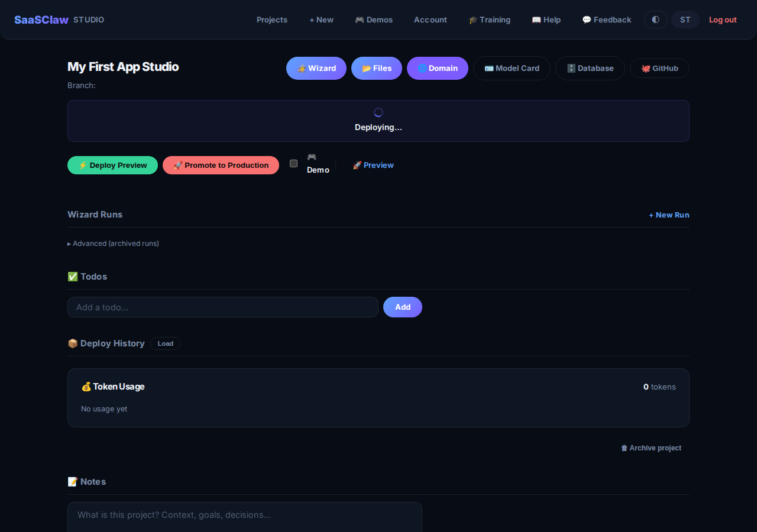Click the Notes heading

click(x=87, y=481)
